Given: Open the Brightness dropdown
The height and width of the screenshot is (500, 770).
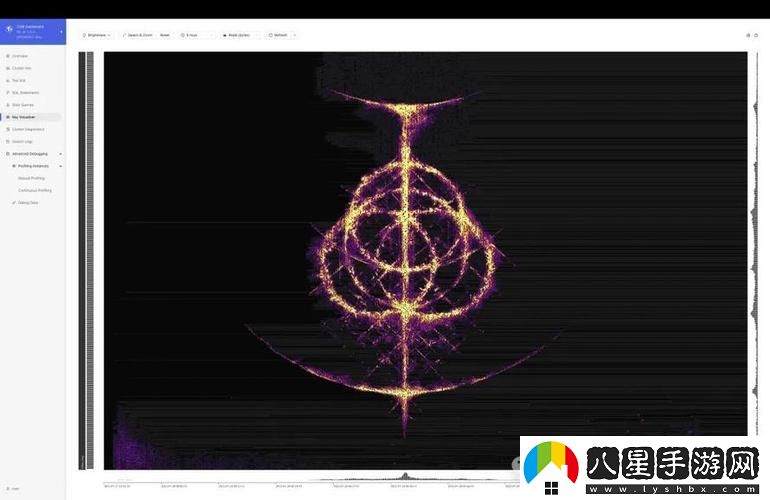Looking at the screenshot, I should 97,35.
